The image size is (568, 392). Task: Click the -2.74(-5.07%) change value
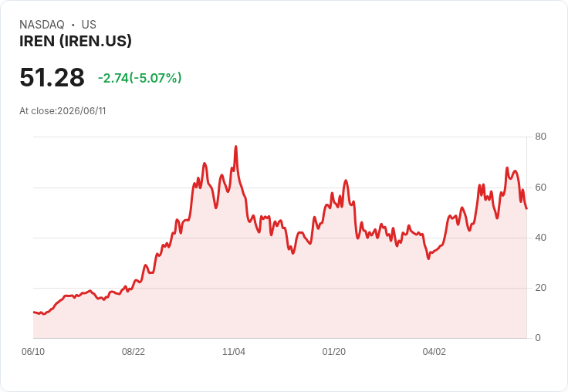point(140,78)
